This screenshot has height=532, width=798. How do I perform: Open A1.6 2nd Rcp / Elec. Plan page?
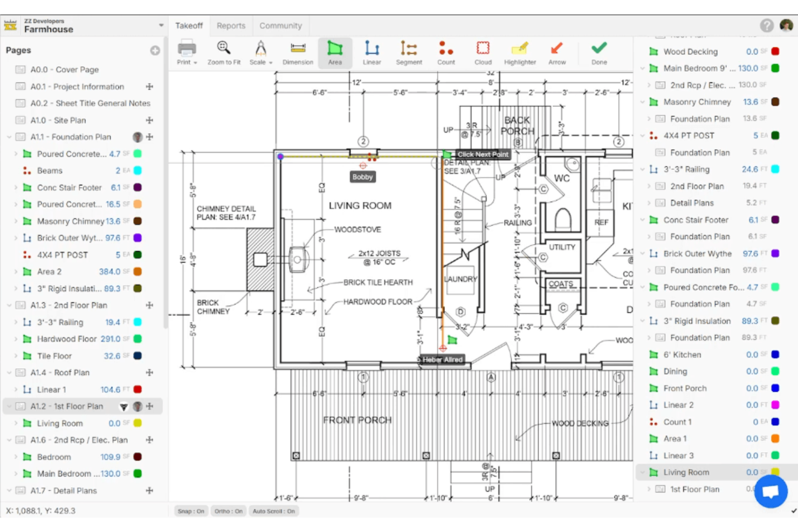79,440
